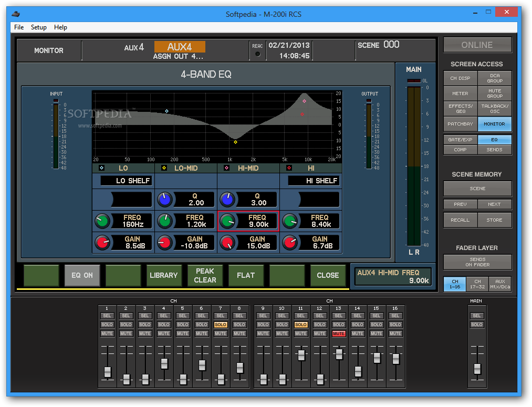
Task: Toggle SOLO on channel 11
Action: 300,325
